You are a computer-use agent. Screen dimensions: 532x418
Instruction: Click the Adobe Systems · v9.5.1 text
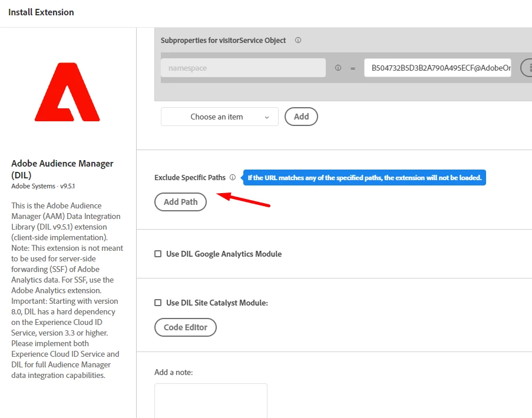pyautogui.click(x=43, y=186)
